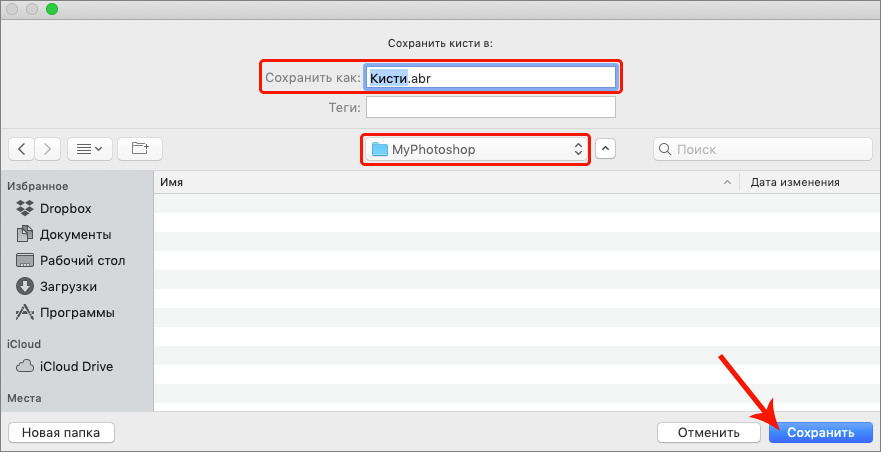
Task: Click the search field
Action: pos(760,149)
